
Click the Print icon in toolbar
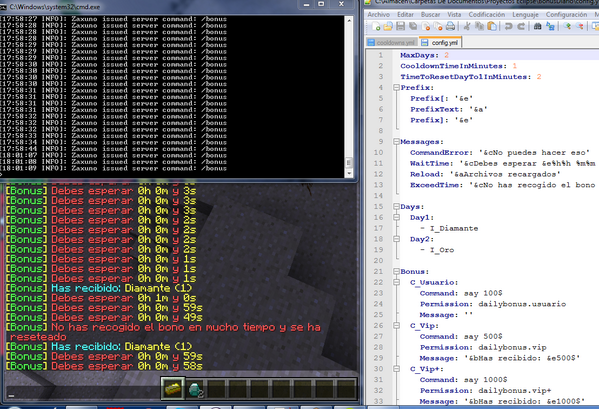pyautogui.click(x=450, y=26)
